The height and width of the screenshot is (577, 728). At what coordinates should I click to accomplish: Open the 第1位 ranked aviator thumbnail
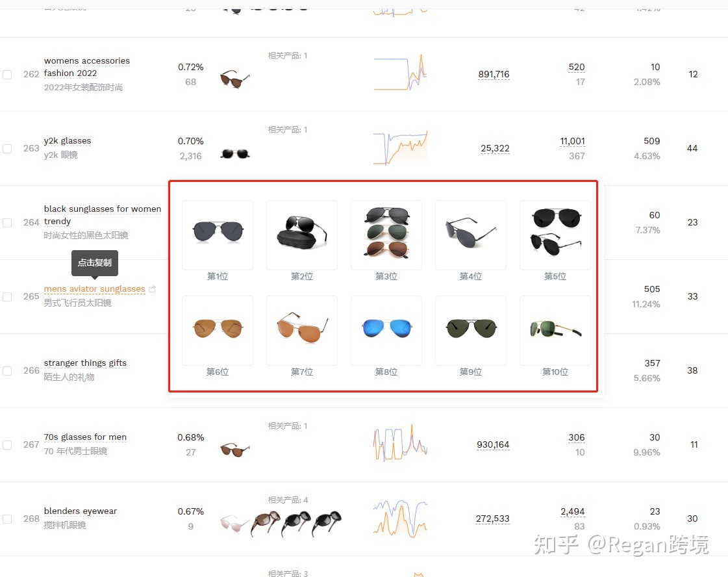pyautogui.click(x=218, y=235)
